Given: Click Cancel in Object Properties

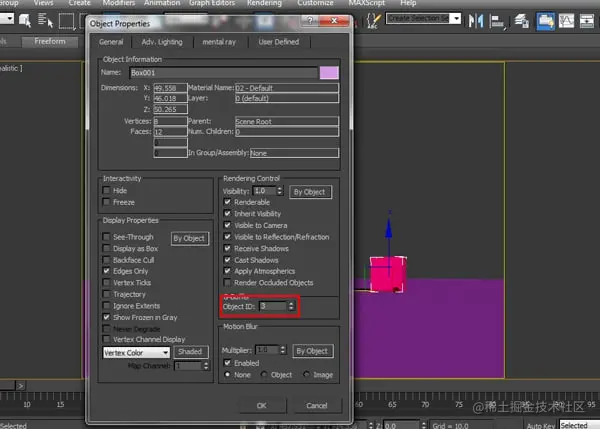Looking at the screenshot, I should pos(317,406).
